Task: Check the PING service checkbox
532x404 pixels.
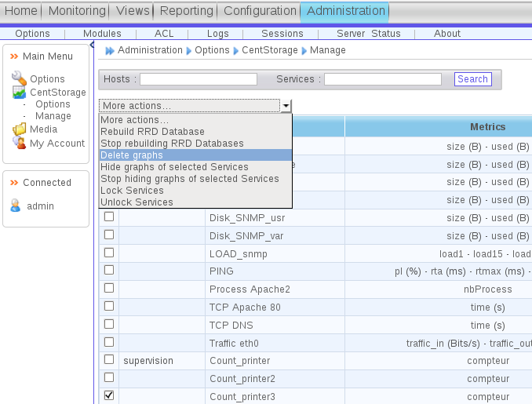Action: click(109, 271)
